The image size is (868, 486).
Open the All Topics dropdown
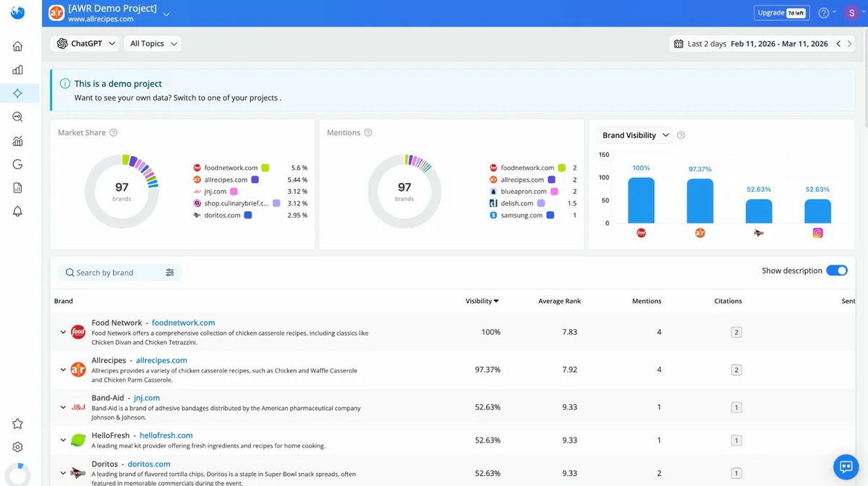[x=153, y=44]
